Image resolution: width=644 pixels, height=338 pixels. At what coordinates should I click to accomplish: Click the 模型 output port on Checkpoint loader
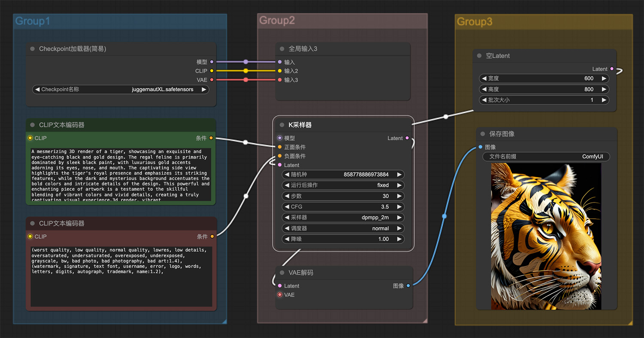(212, 62)
